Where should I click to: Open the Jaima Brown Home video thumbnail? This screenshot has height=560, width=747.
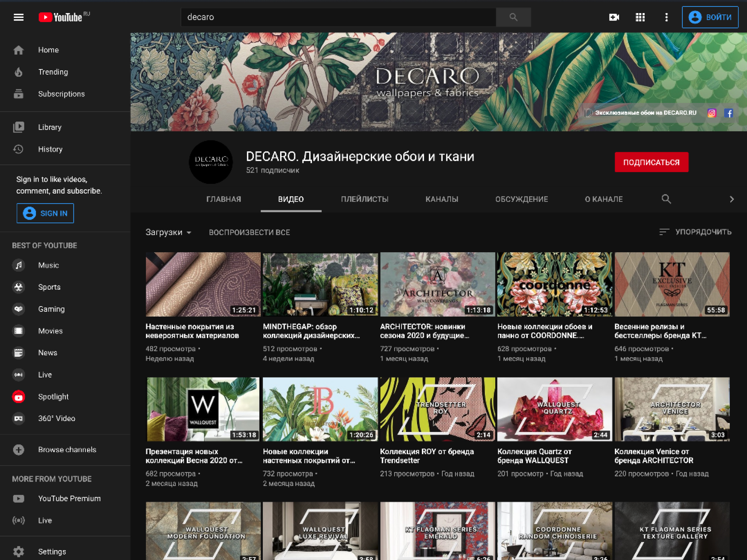(x=320, y=409)
